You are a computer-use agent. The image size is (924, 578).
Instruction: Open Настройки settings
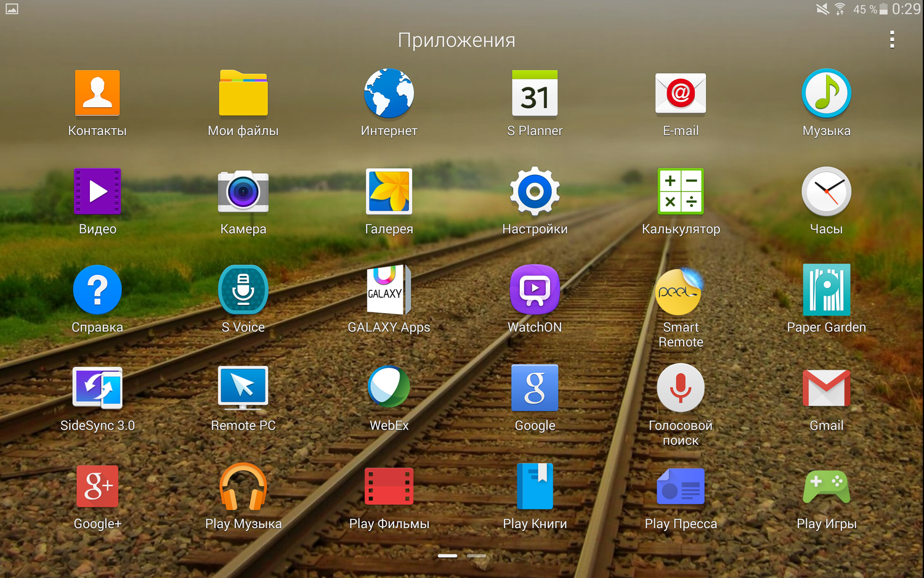(x=535, y=192)
